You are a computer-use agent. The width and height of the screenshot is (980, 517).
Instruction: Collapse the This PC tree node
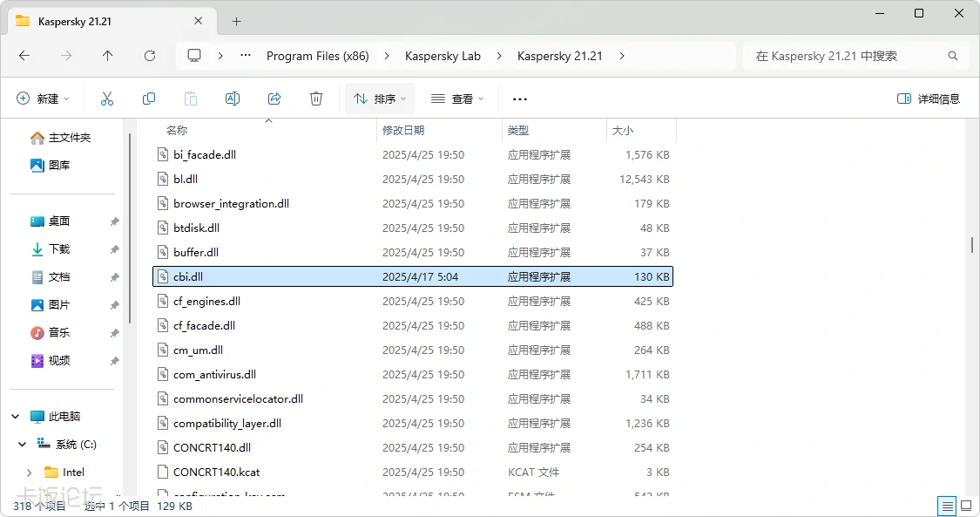[x=16, y=417]
